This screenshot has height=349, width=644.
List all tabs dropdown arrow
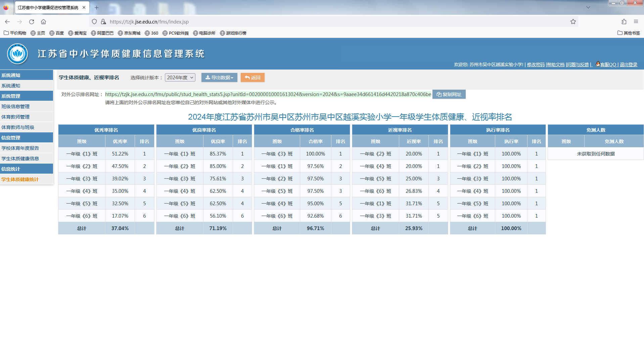(588, 7)
